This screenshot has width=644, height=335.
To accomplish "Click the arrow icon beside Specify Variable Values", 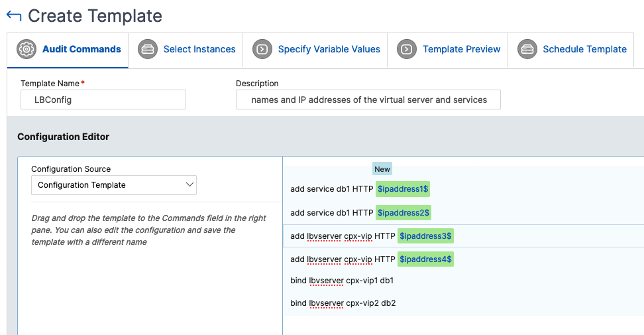I will (x=262, y=49).
